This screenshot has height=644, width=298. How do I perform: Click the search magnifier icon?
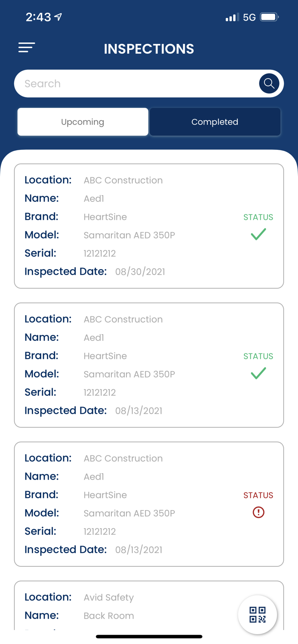click(x=269, y=83)
